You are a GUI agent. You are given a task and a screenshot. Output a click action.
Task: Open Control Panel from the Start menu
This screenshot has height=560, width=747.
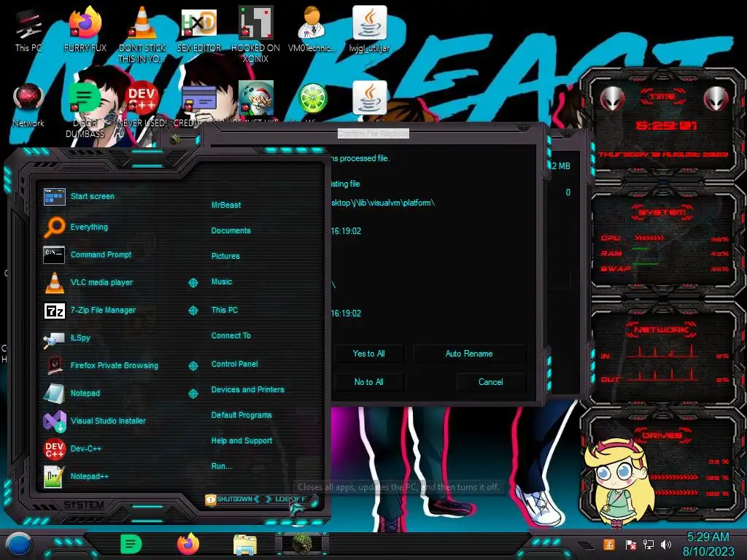click(234, 365)
